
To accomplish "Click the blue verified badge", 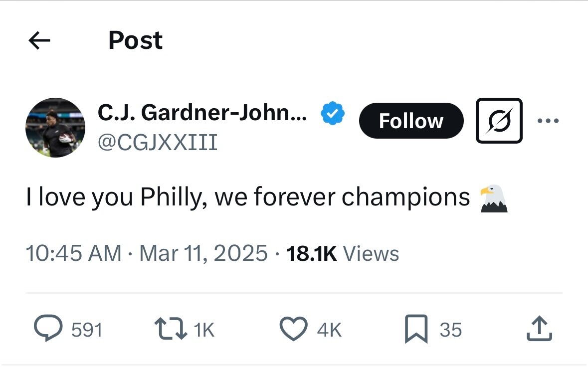I will [x=333, y=113].
